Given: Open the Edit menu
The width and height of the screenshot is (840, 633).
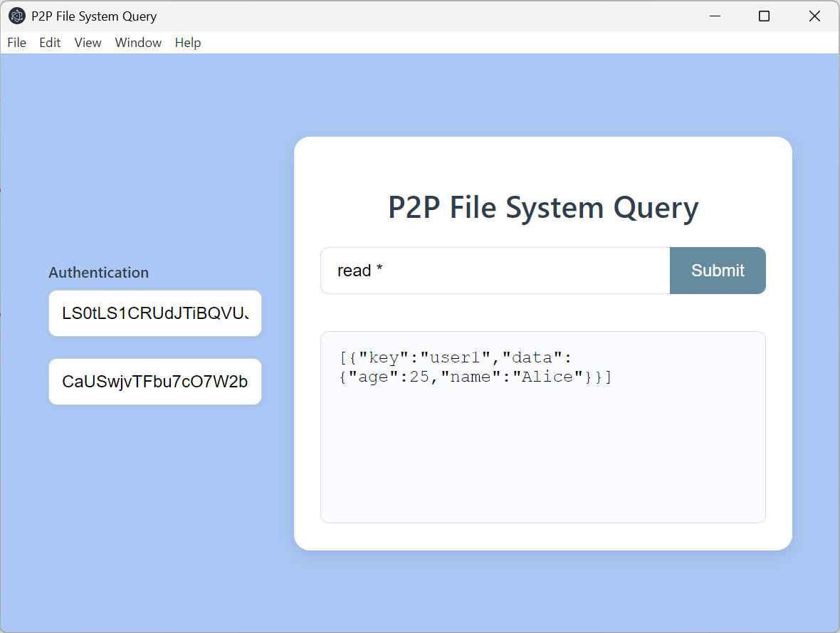Looking at the screenshot, I should click(50, 43).
